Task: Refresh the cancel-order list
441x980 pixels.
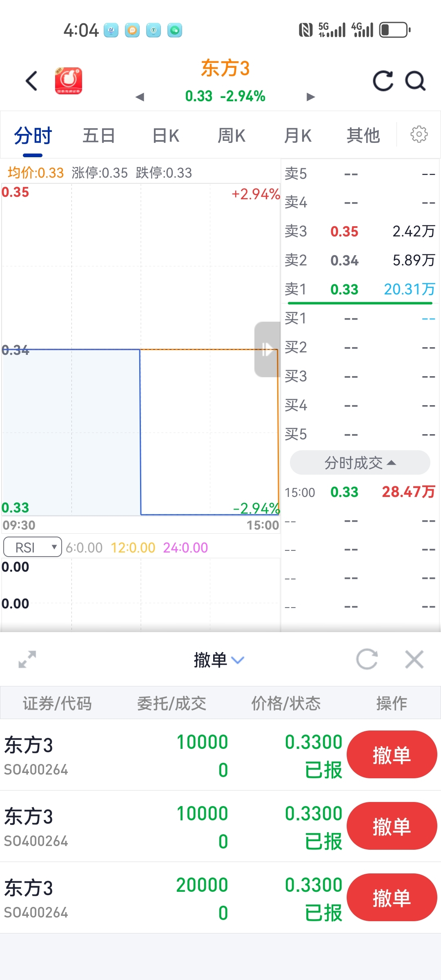Action: (x=366, y=659)
